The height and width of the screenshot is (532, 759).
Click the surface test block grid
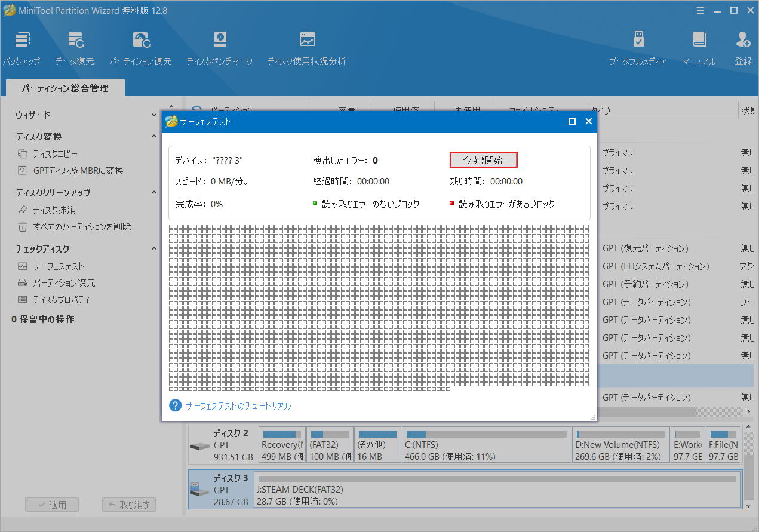[x=379, y=307]
